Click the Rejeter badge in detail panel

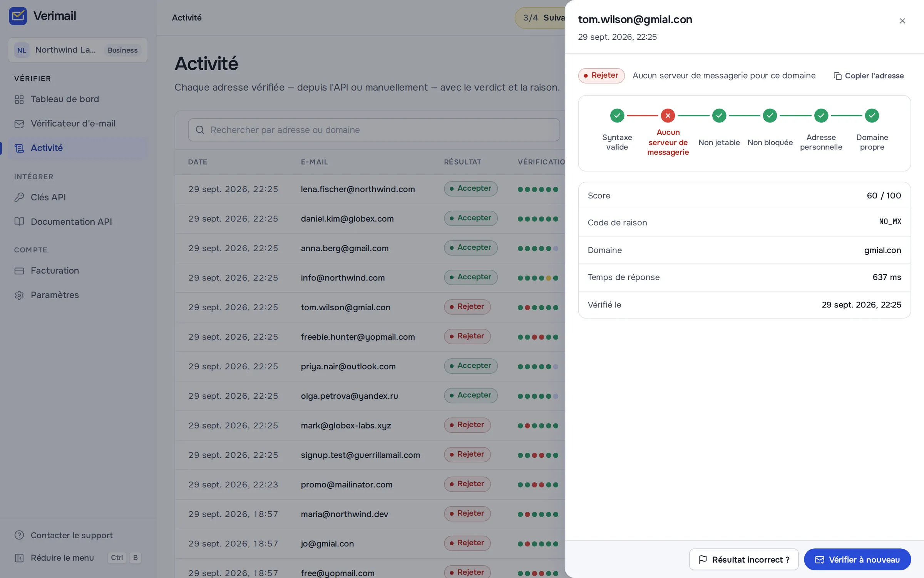[601, 76]
